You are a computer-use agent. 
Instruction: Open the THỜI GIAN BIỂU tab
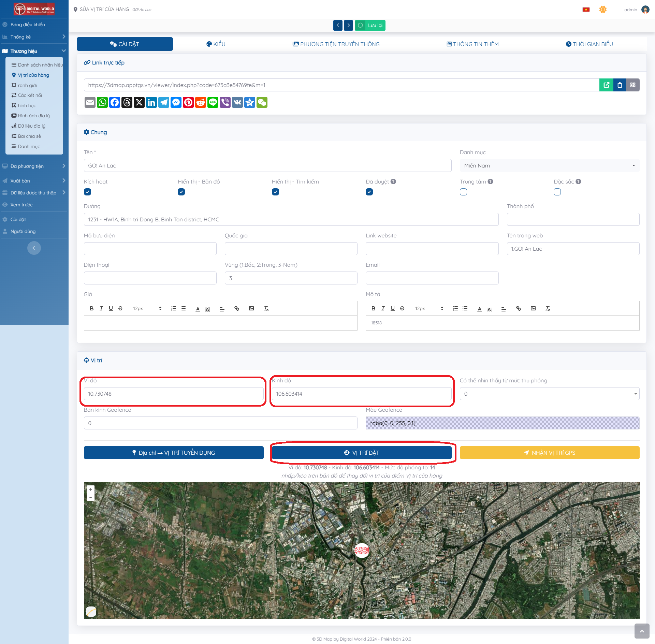click(589, 44)
